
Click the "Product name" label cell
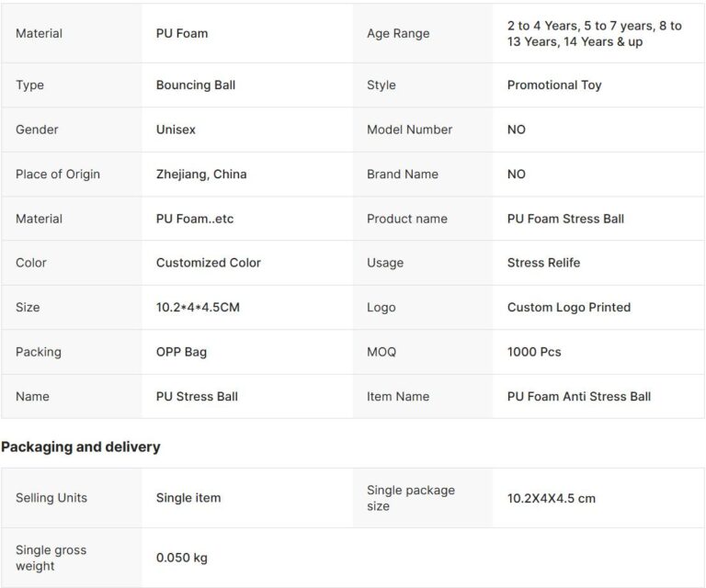point(407,219)
